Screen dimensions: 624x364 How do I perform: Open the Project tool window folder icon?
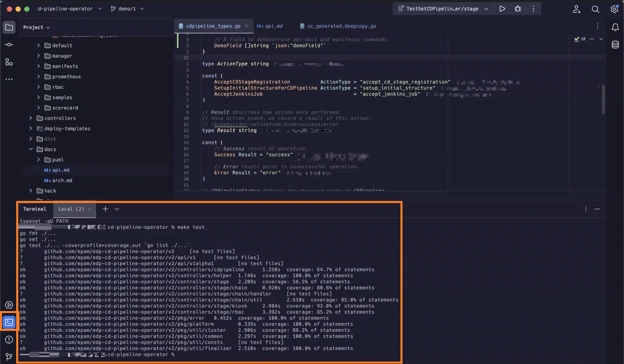click(9, 27)
